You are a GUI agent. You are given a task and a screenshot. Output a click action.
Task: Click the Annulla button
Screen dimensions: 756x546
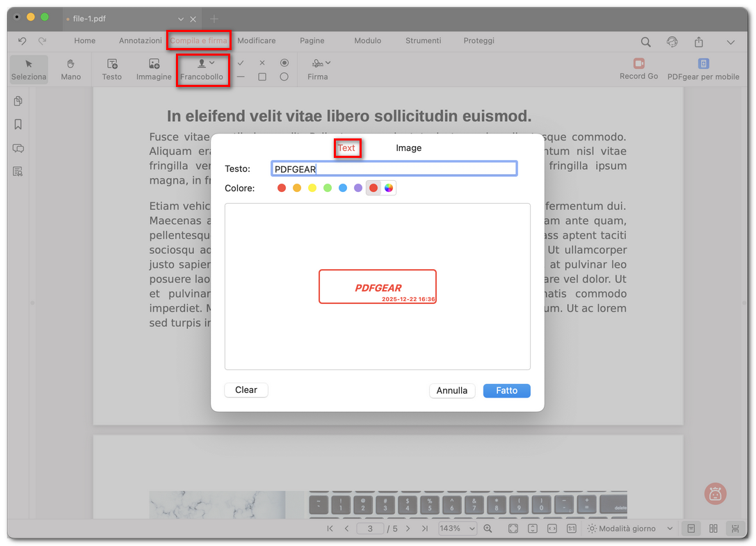coord(452,391)
